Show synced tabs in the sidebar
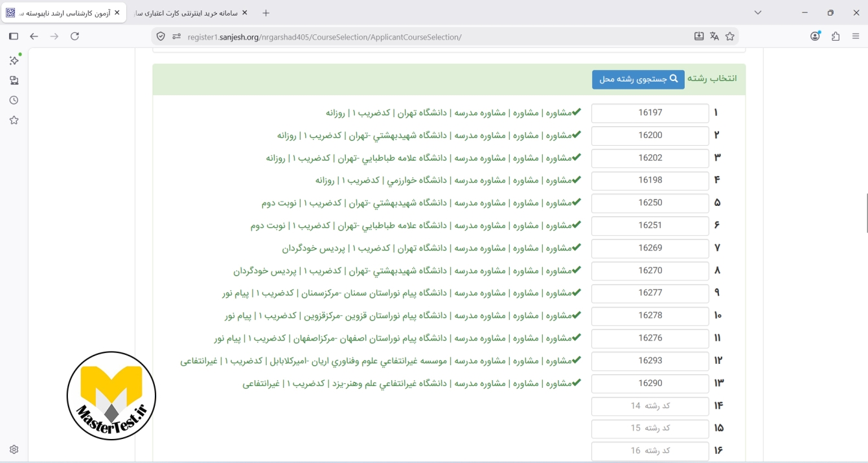 coord(14,80)
